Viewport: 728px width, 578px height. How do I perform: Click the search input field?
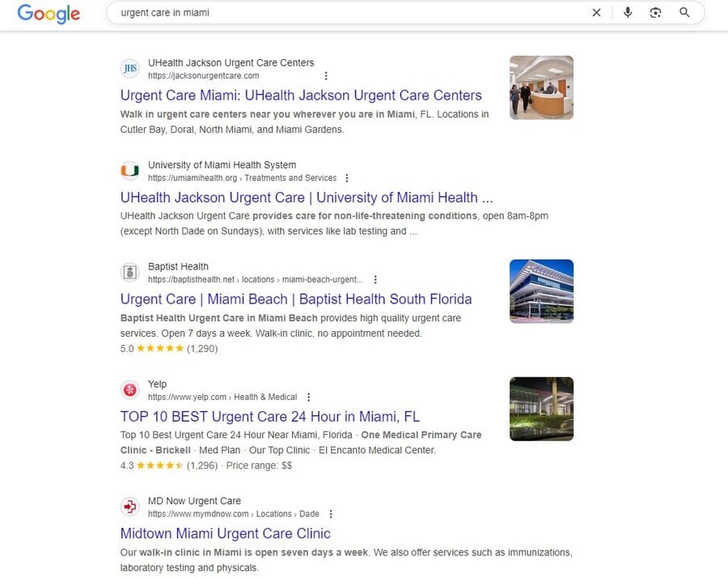tap(348, 13)
